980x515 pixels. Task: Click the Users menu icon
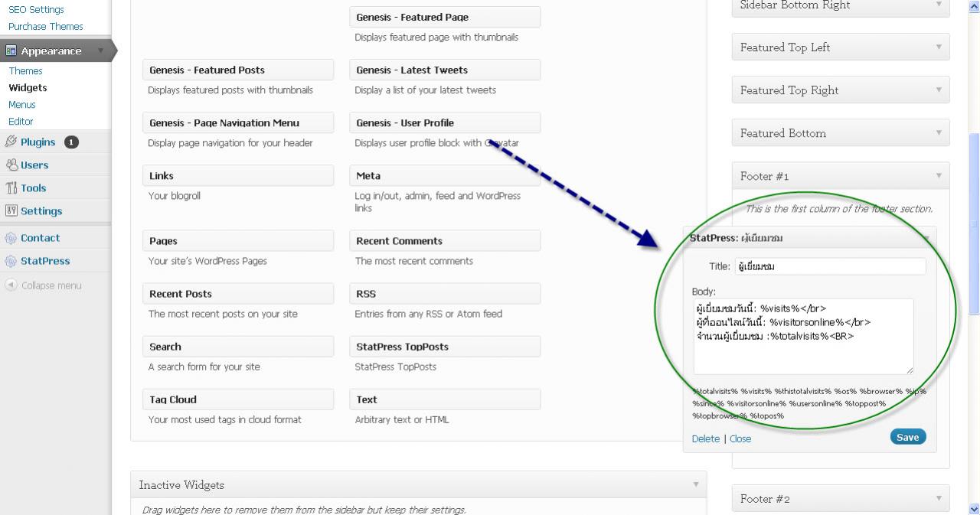(x=11, y=165)
